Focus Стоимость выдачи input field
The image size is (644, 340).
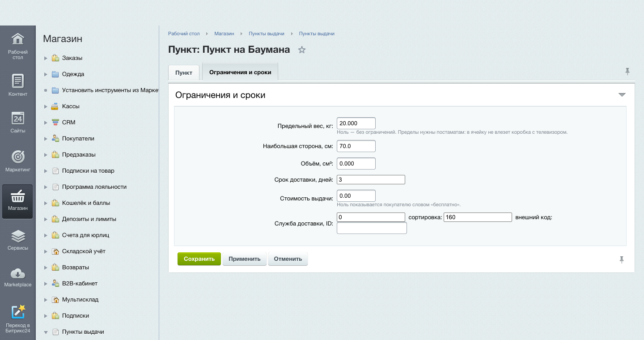(x=356, y=196)
